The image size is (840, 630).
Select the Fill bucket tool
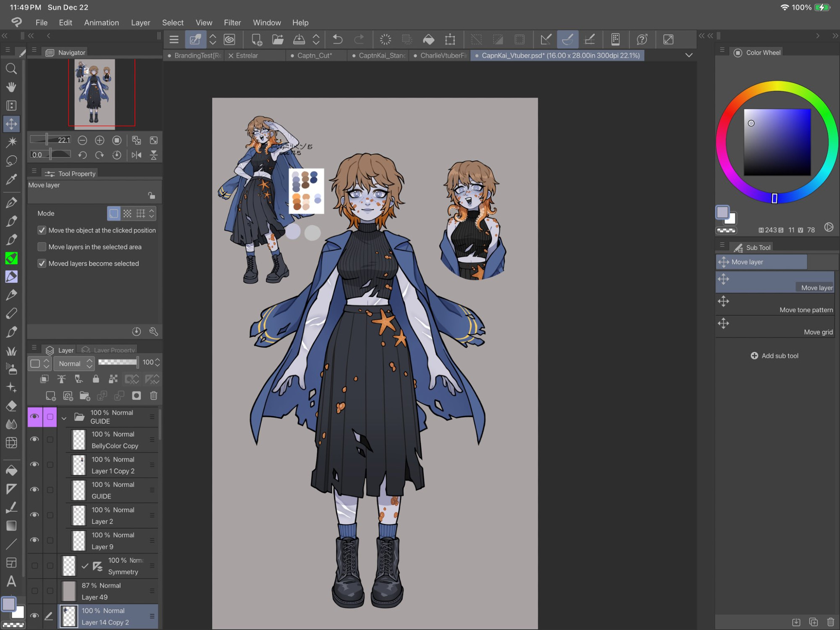11,470
